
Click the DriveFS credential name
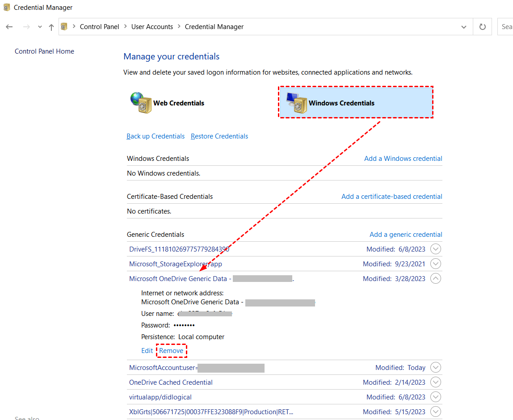pos(179,249)
